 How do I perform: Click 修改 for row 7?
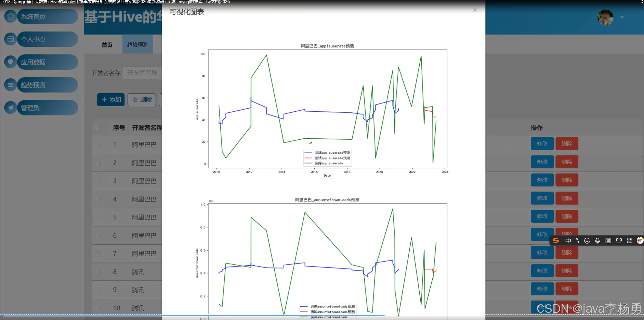(542, 252)
